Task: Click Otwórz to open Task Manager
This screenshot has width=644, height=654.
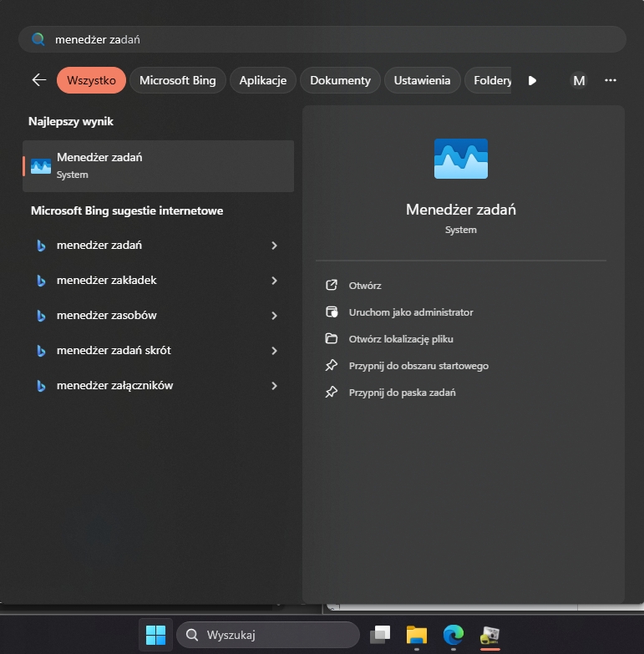Action: pos(365,286)
